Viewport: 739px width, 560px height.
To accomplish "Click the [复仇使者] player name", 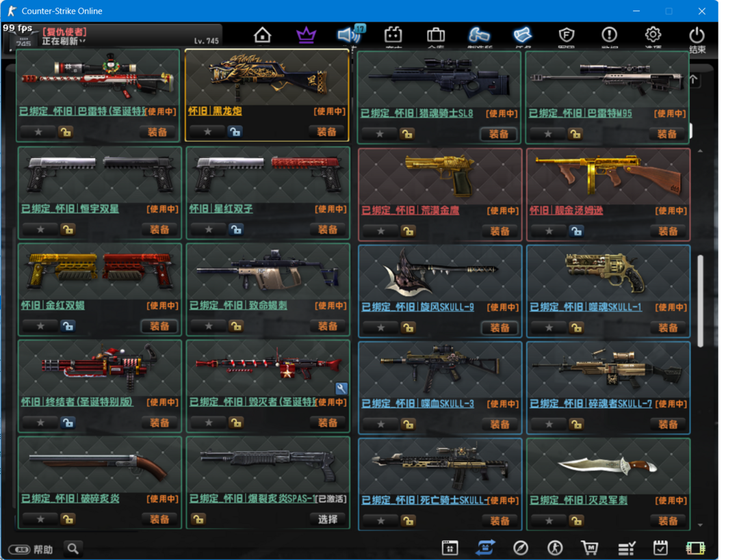I will [x=64, y=31].
